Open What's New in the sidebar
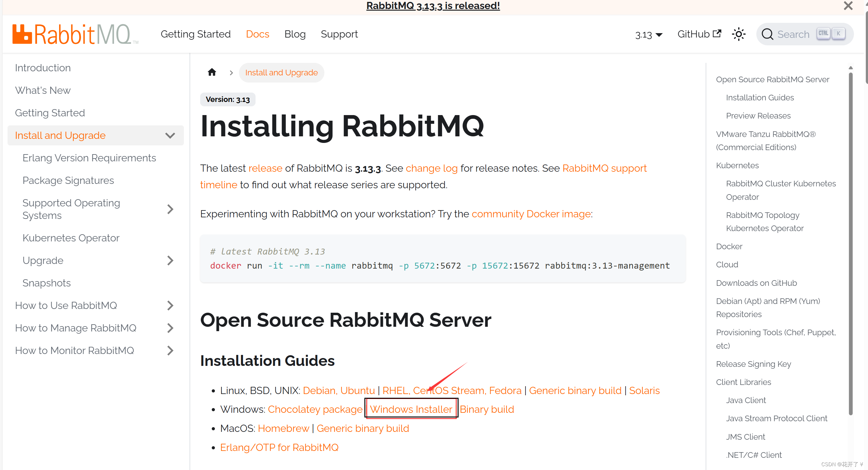This screenshot has width=868, height=470. point(43,90)
